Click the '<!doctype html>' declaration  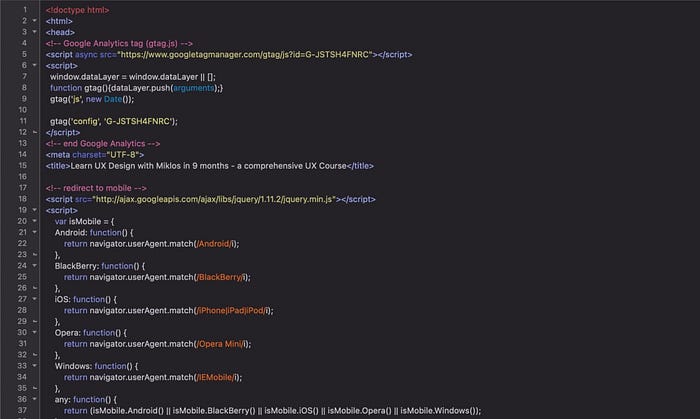[77, 10]
